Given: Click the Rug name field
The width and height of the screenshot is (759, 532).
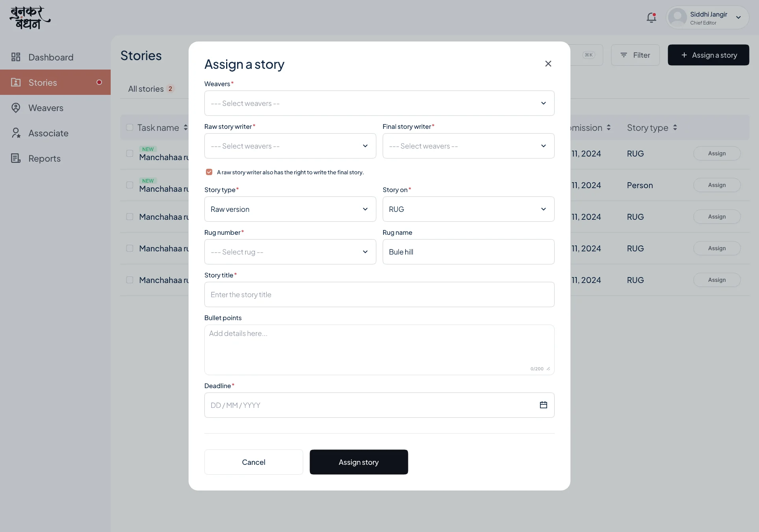Looking at the screenshot, I should [468, 252].
